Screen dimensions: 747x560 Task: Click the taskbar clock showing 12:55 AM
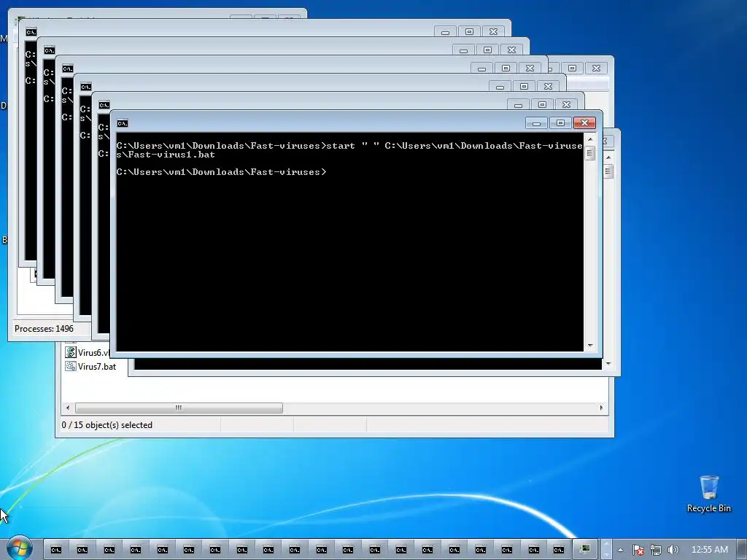pyautogui.click(x=709, y=550)
